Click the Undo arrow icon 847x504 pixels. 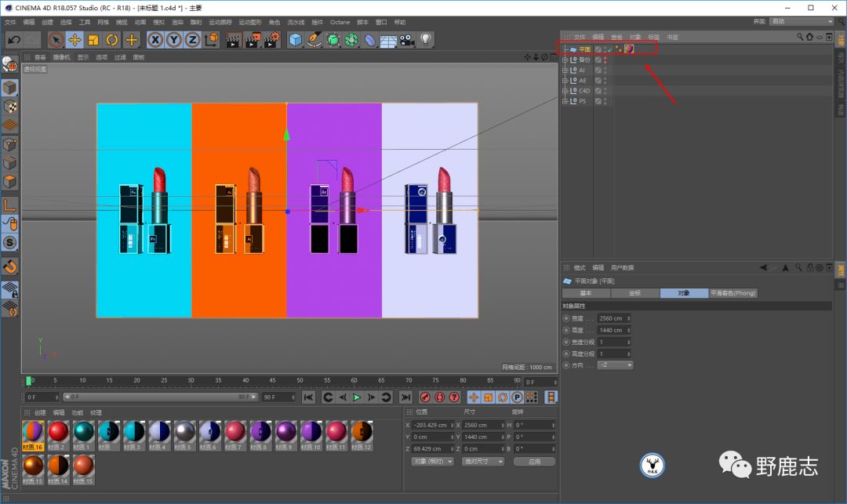click(x=13, y=40)
